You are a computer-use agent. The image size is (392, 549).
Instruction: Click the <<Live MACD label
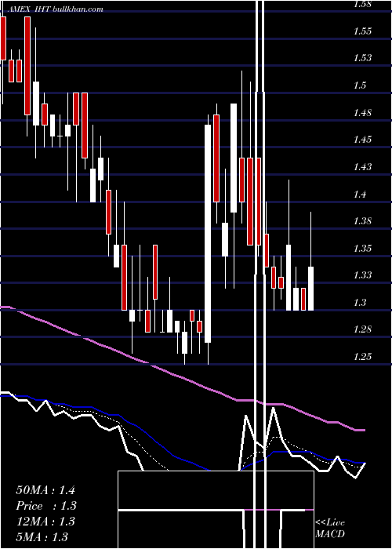[x=330, y=529]
